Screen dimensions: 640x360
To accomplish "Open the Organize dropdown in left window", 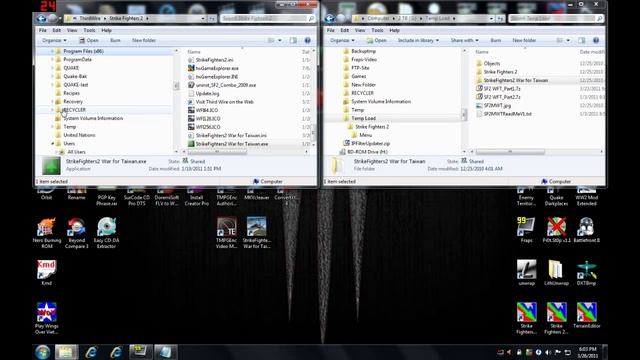I will point(54,40).
